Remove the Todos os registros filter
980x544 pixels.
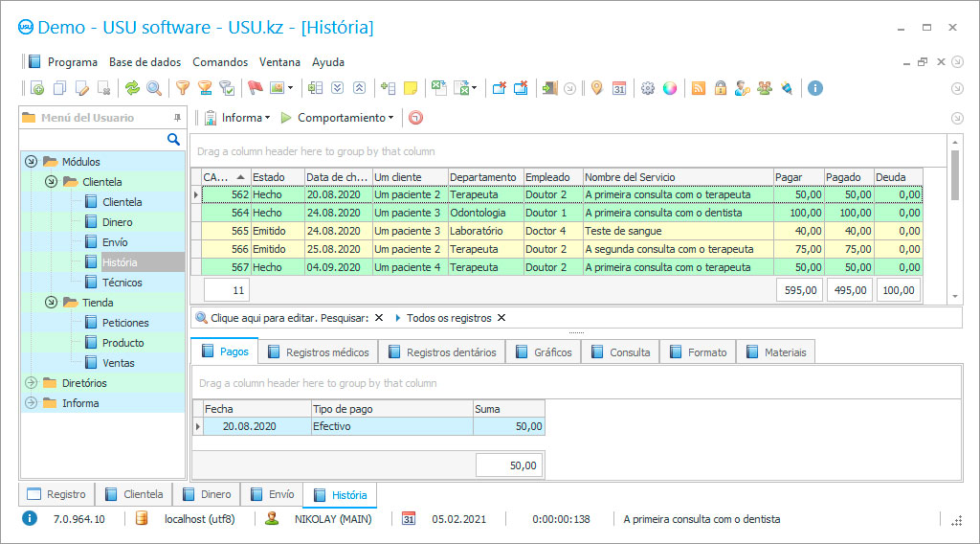coord(501,318)
